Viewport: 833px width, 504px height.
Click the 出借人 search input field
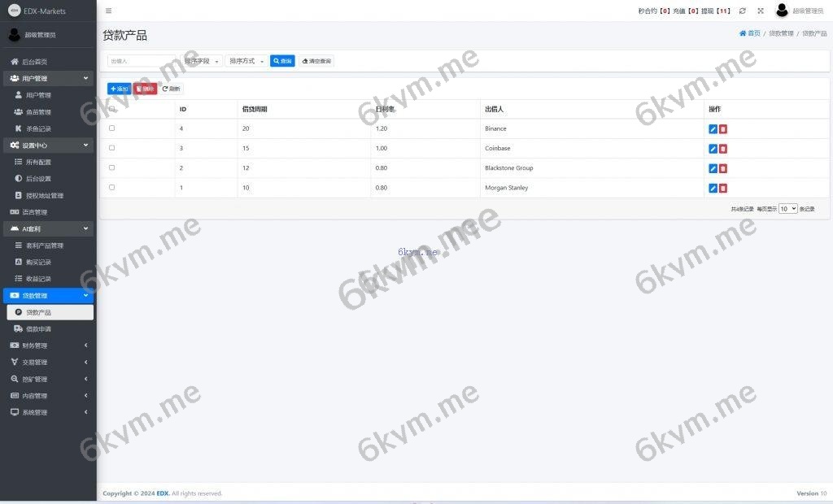(141, 61)
